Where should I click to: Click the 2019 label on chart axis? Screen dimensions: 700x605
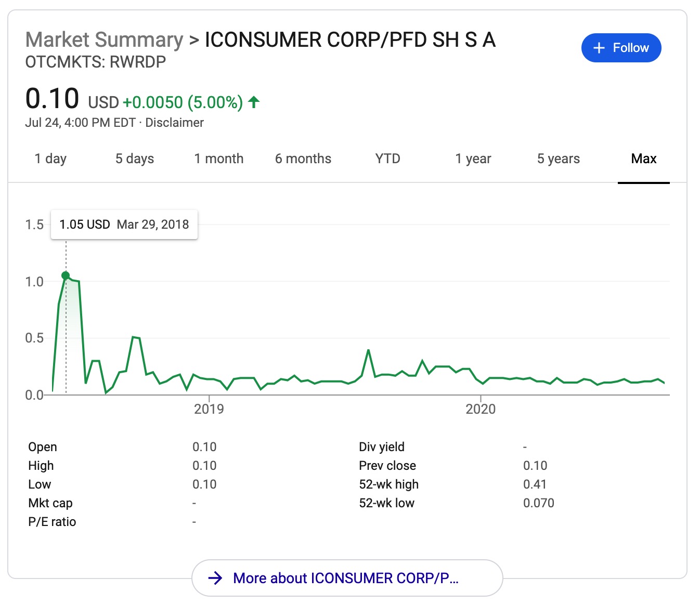[x=209, y=409]
